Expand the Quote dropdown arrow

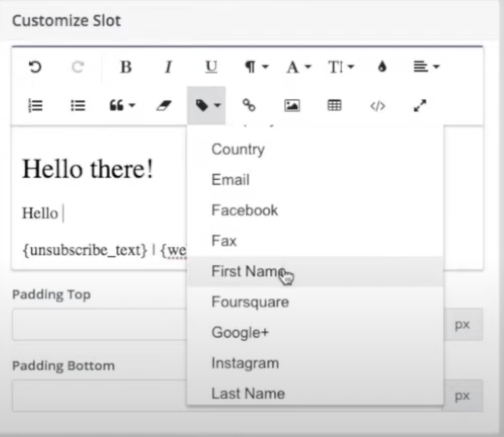[132, 106]
